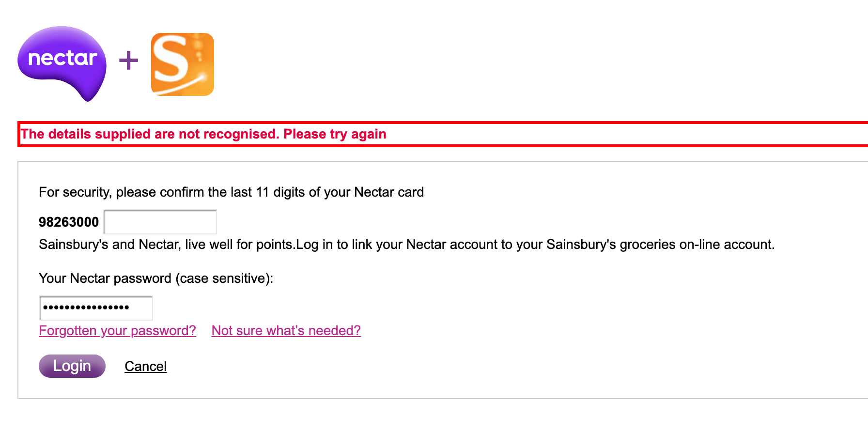
Task: Focus the Nectar card digits input box
Action: tap(160, 222)
